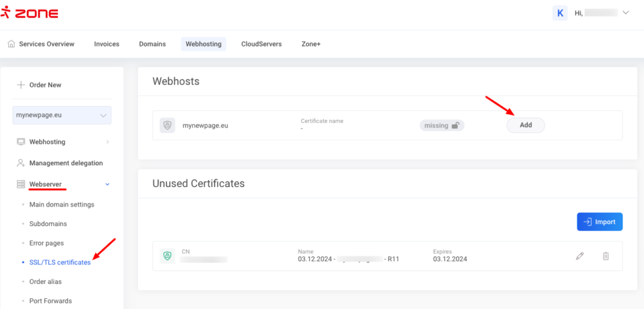Click the Add certificate button

pyautogui.click(x=525, y=125)
